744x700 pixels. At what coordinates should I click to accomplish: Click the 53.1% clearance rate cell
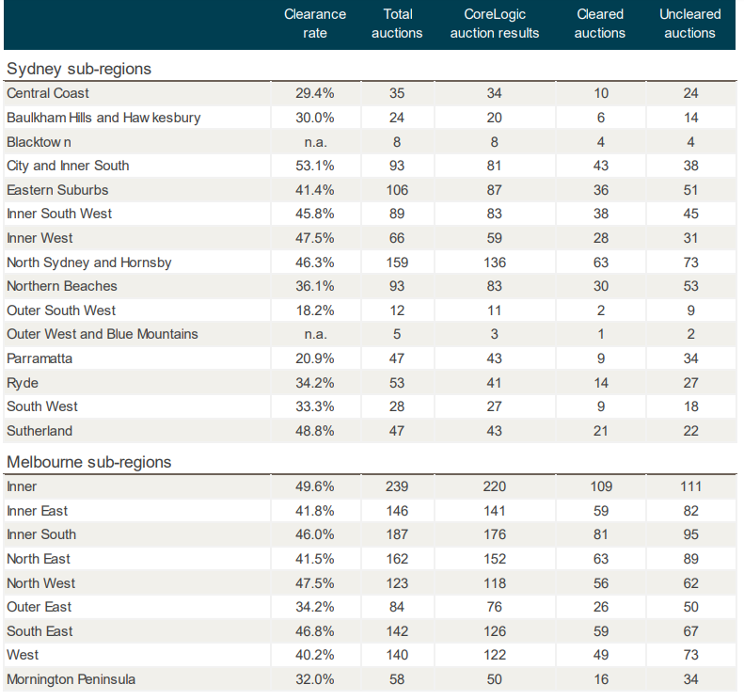pyautogui.click(x=315, y=166)
